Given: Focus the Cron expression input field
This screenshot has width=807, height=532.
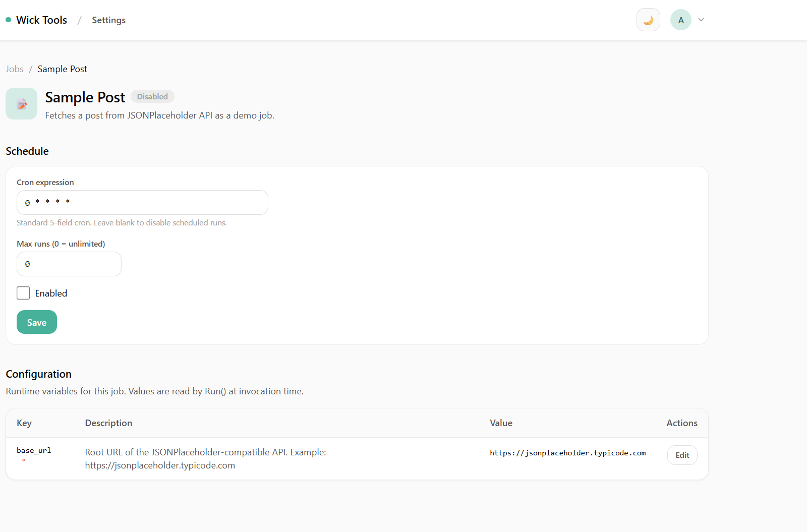Looking at the screenshot, I should click(142, 202).
